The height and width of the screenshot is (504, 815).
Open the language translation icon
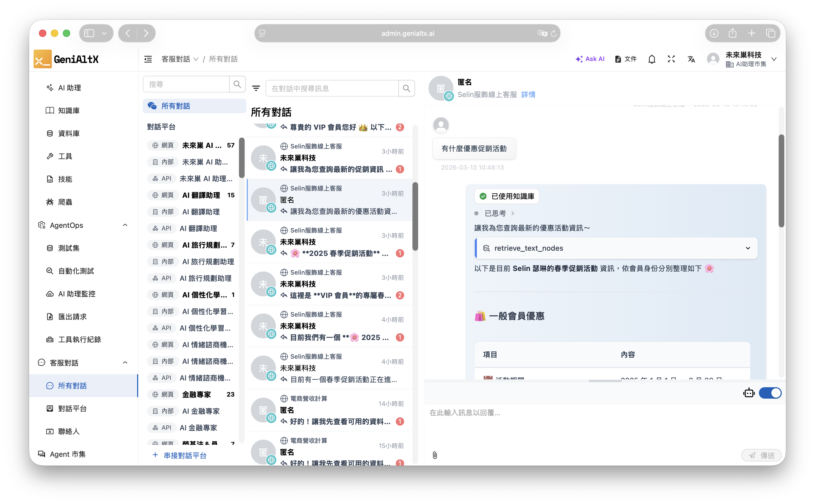[x=691, y=59]
